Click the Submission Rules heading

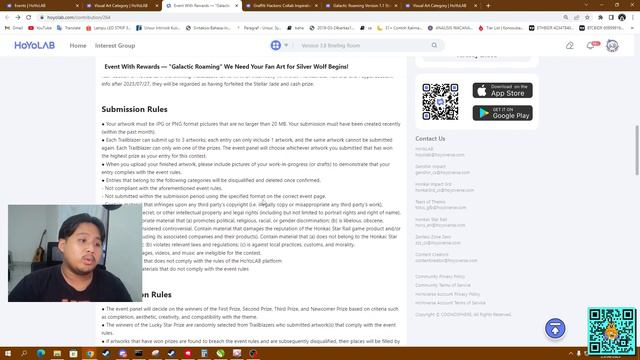(x=134, y=109)
